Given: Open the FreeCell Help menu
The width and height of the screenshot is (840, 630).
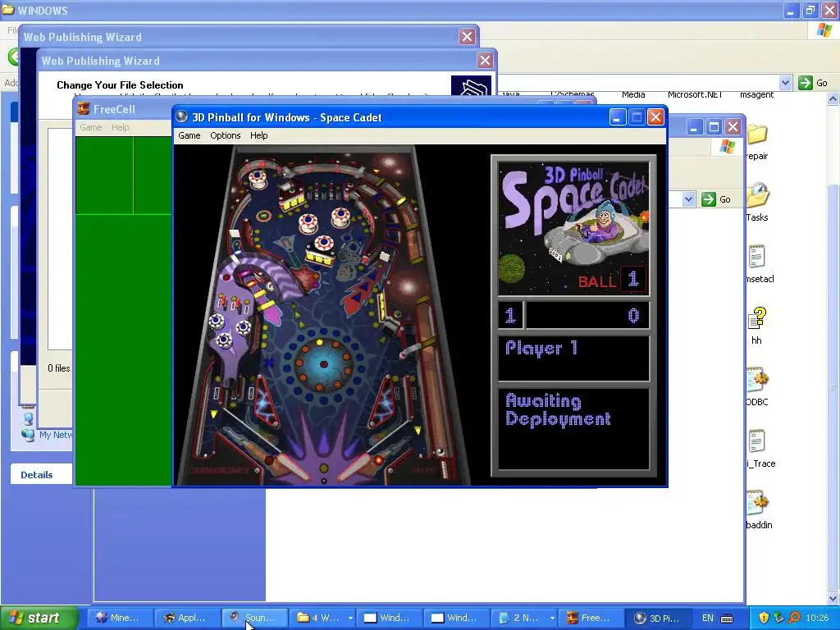Looking at the screenshot, I should [120, 127].
